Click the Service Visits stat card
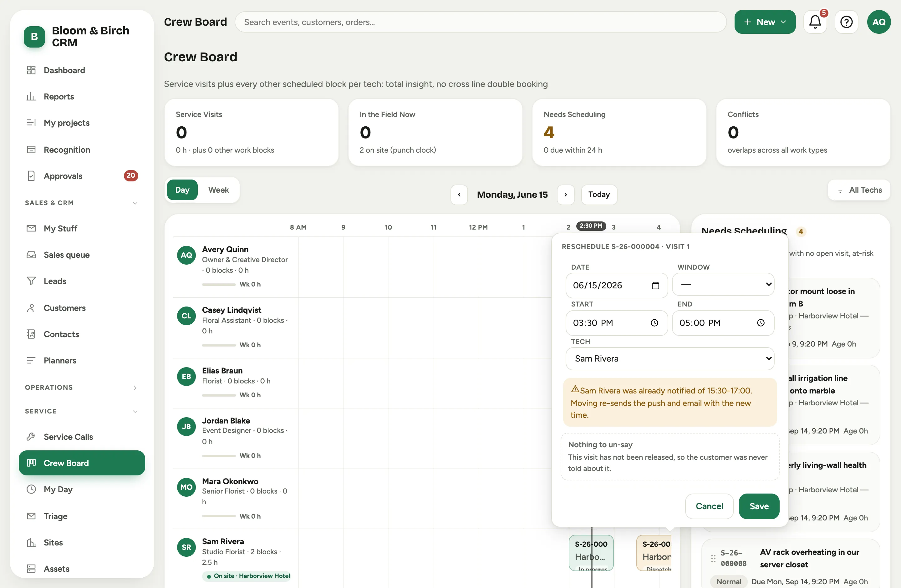Image resolution: width=901 pixels, height=588 pixels. (x=251, y=132)
